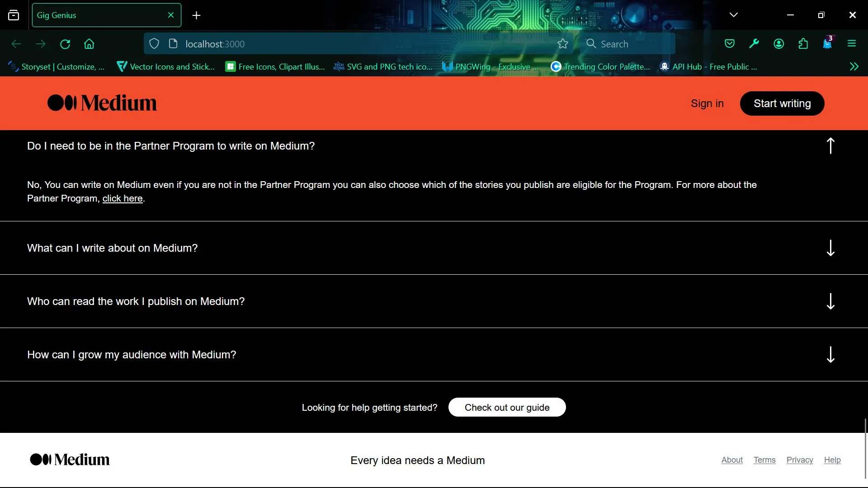The width and height of the screenshot is (868, 488).
Task: Click the page vertical scrollbar thumb
Action: tap(865, 448)
